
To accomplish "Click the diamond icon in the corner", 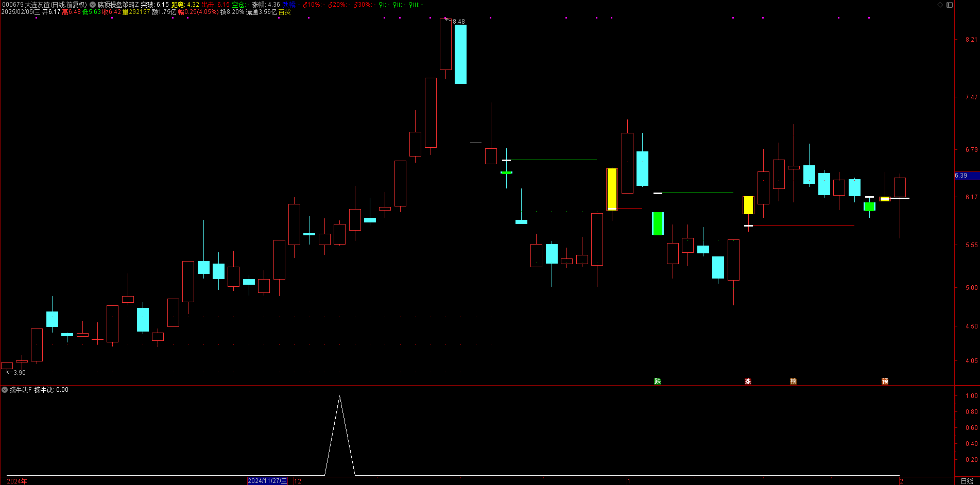I will [940, 5].
